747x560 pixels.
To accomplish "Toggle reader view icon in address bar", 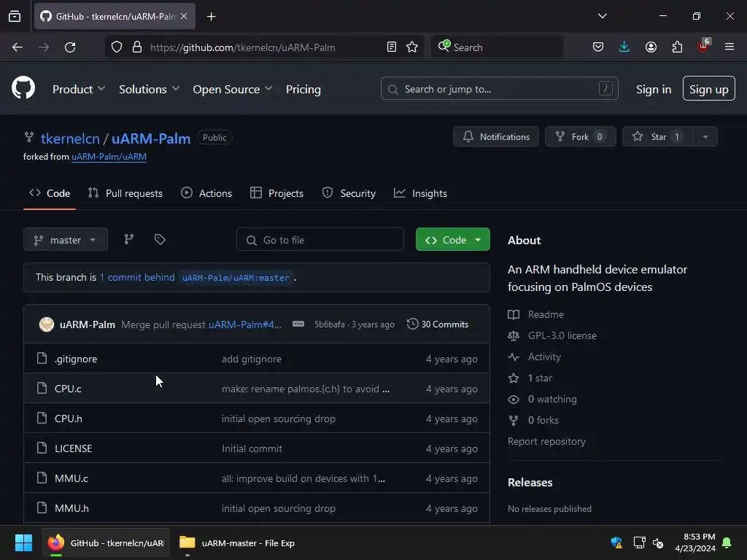I will pyautogui.click(x=392, y=47).
